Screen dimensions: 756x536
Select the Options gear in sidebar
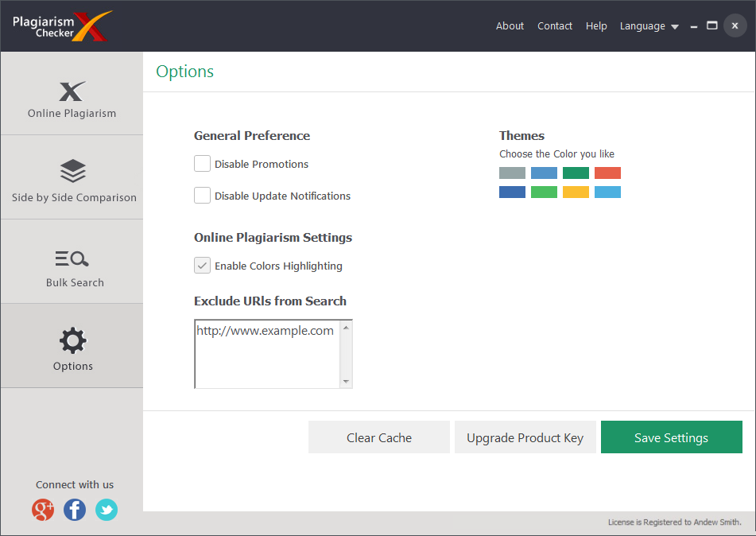click(x=72, y=346)
